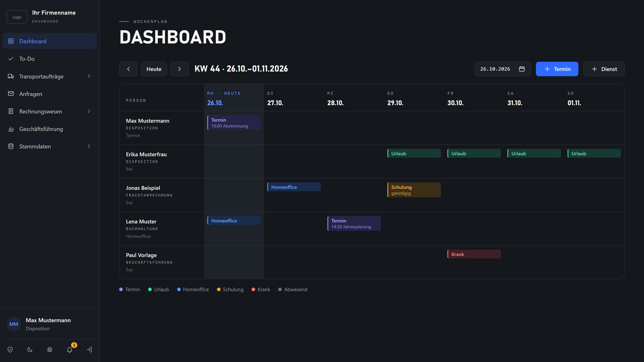Open Lena Muster's 14:30 Jahresplanung Termin
Image resolution: width=644 pixels, height=362 pixels.
click(x=354, y=223)
